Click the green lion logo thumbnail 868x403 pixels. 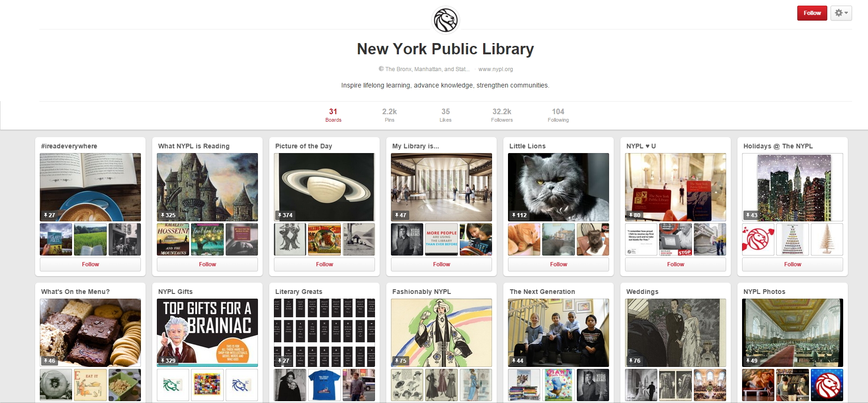pyautogui.click(x=173, y=385)
